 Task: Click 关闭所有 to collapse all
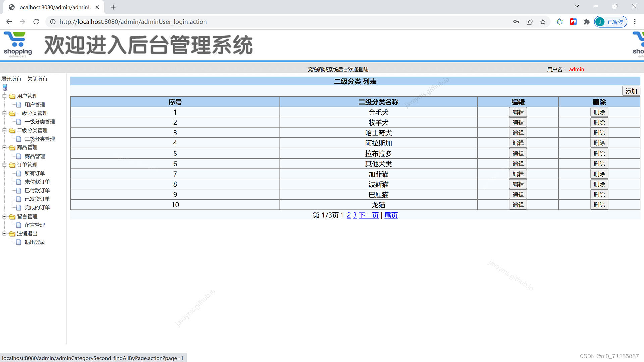37,79
